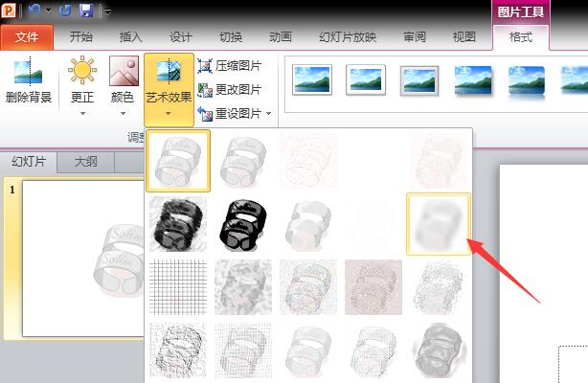Select the None artistic effect thumbnail
The height and width of the screenshot is (383, 588).
(x=178, y=161)
